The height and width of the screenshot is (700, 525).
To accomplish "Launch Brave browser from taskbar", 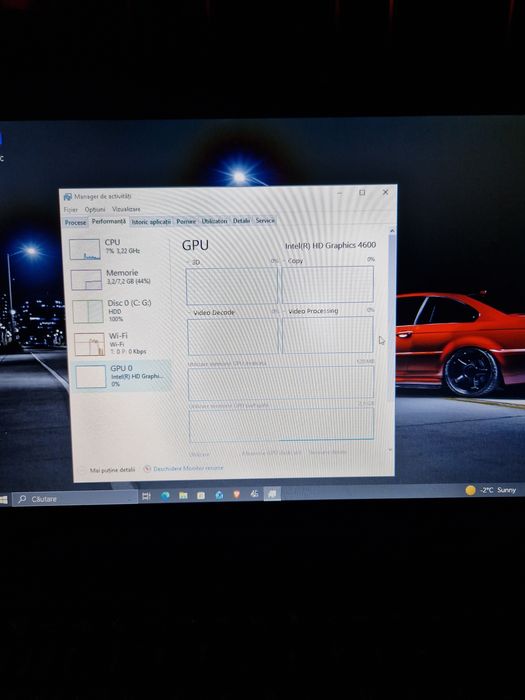I will [x=237, y=494].
